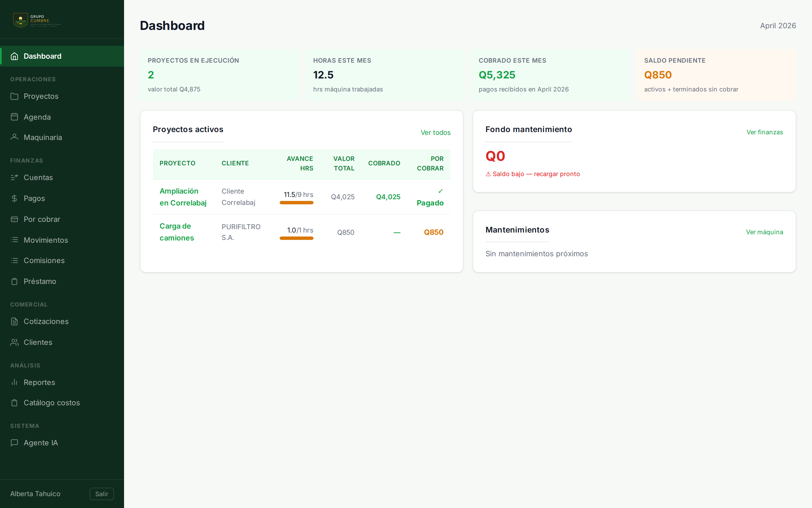This screenshot has height=508, width=812.
Task: Click the Ampliación en Correlabaj progress bar
Action: [x=296, y=203]
